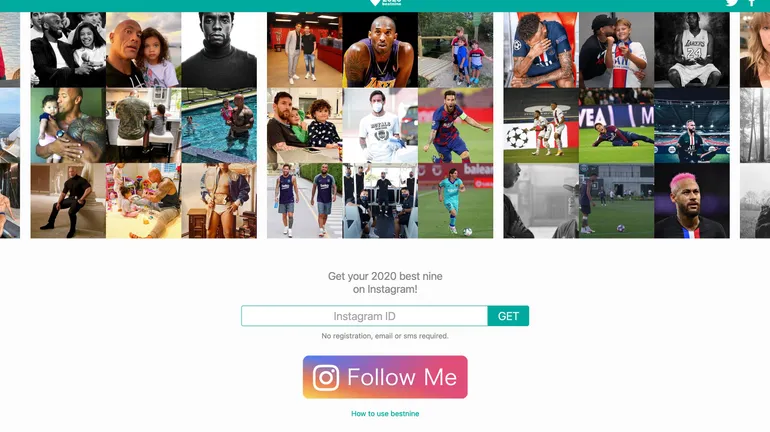Open the pink-haired player thumbnail

[691, 201]
